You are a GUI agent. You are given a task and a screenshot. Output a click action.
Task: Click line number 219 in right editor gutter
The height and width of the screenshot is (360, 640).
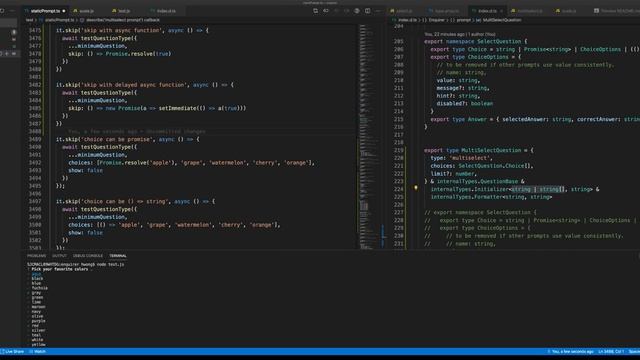click(399, 150)
